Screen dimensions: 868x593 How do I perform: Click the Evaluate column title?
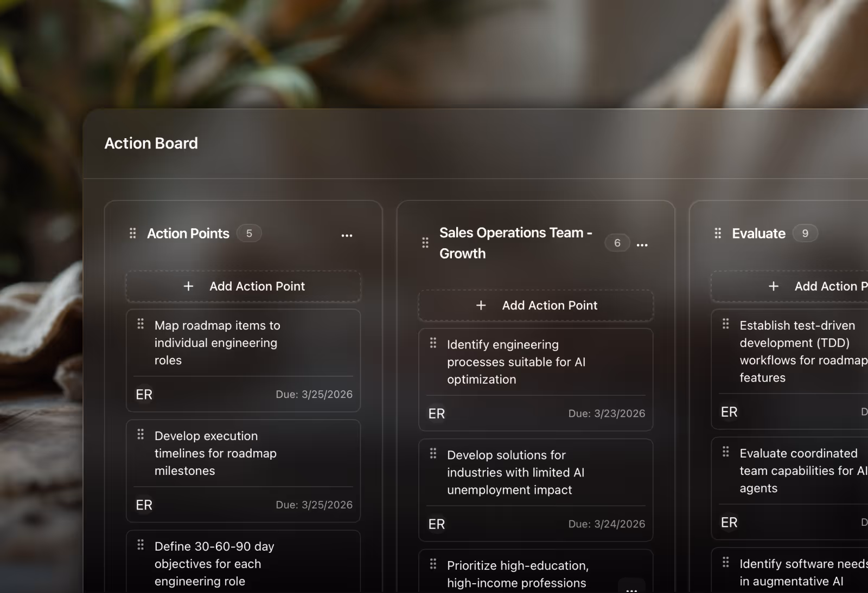pyautogui.click(x=758, y=233)
